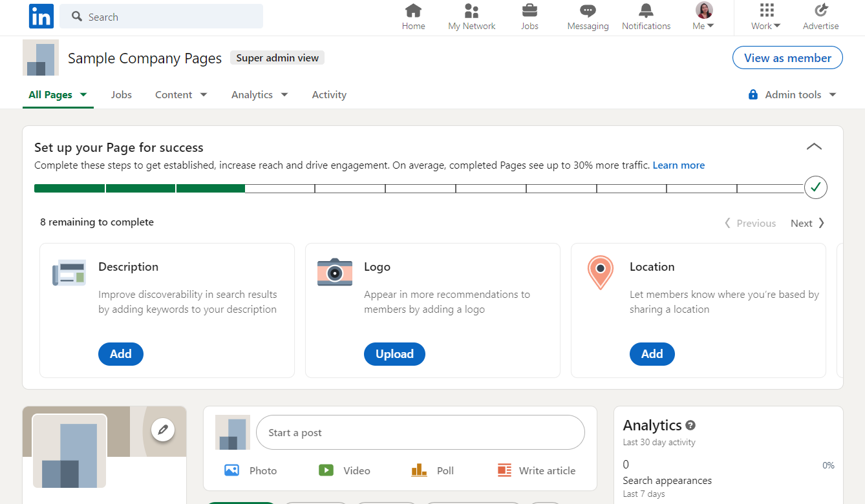
Task: Click the page logo beside Start a post
Action: pos(233,432)
